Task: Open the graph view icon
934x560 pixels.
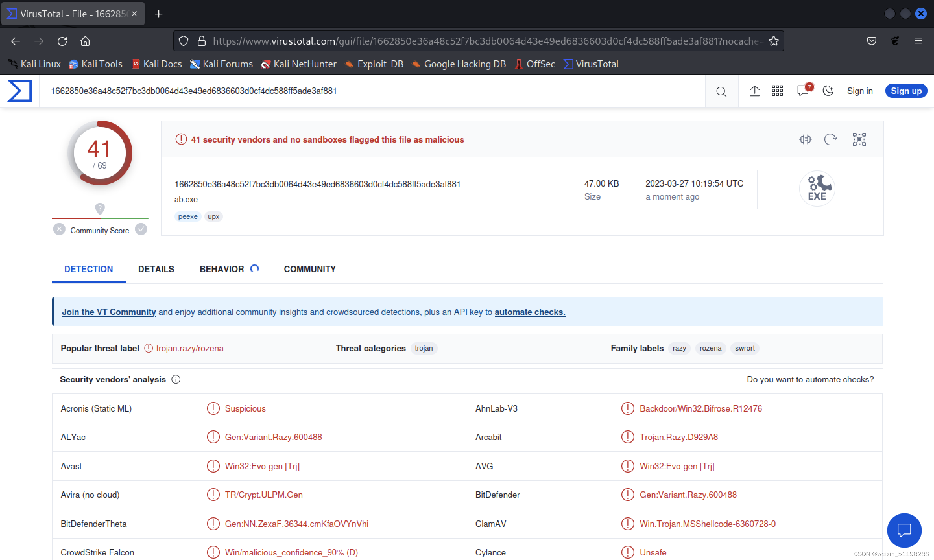Action: click(859, 139)
